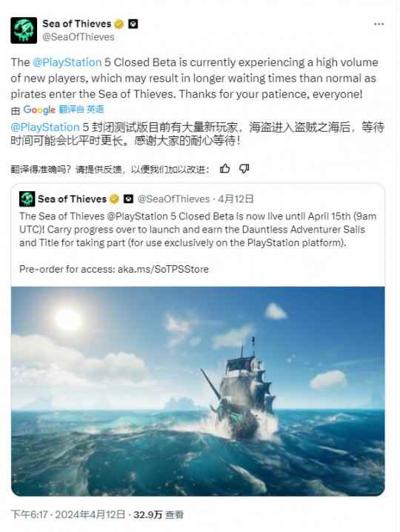Click the Sea of Thieves skull avatar
This screenshot has width=400, height=532.
(x=24, y=30)
